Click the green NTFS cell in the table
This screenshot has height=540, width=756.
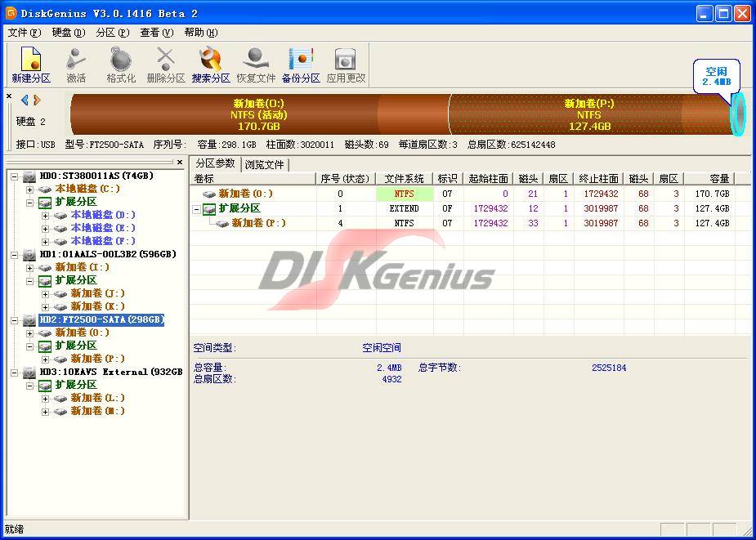(404, 194)
